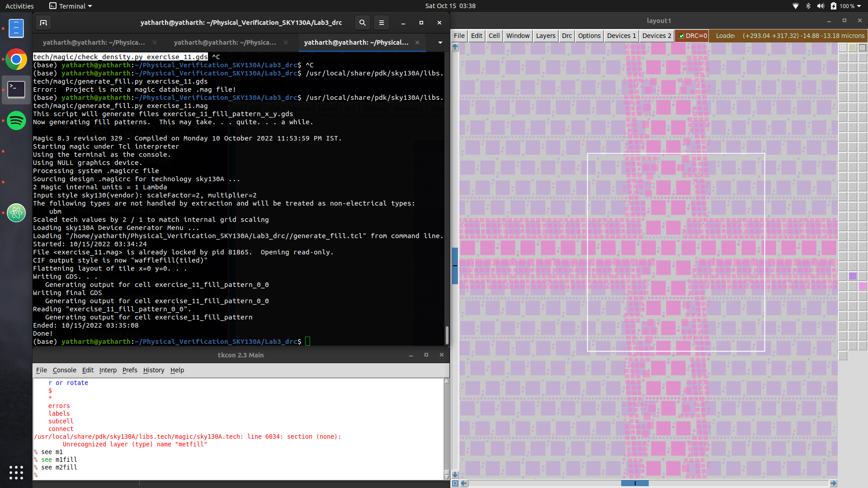Show all applications grid
Screen dimensions: 868x488
coord(16,472)
